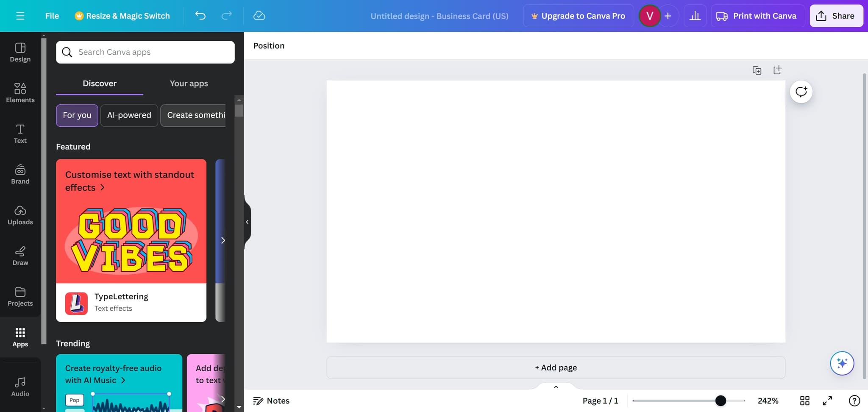Open Canva Assistant sparkle icon
Screen dimensions: 868x412
coord(842,363)
